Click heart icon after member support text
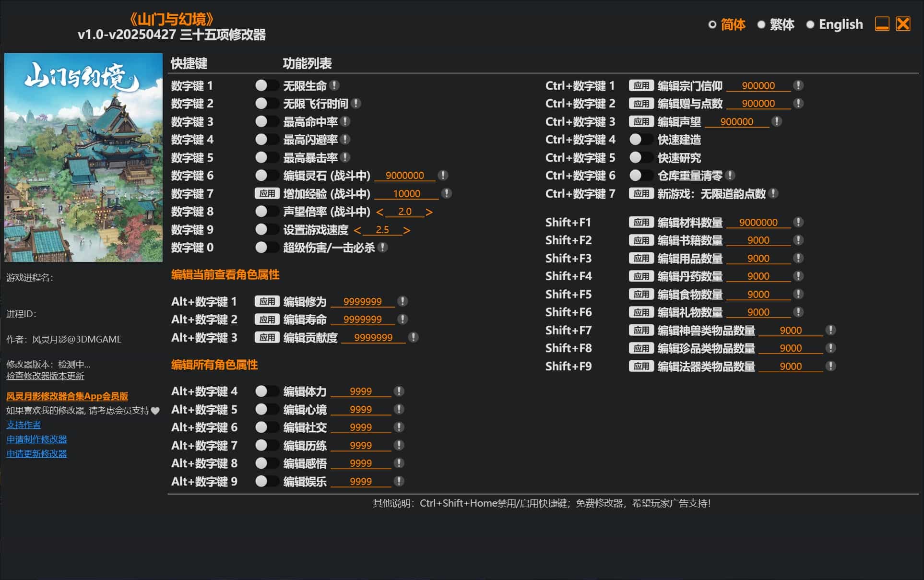Image resolution: width=924 pixels, height=580 pixels. tap(155, 411)
